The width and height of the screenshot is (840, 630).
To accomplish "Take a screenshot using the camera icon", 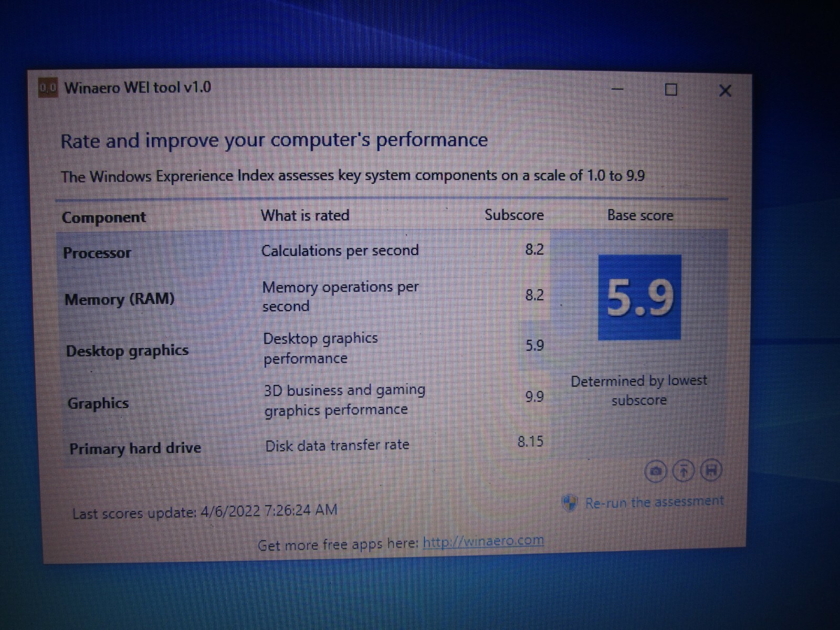I will [655, 471].
